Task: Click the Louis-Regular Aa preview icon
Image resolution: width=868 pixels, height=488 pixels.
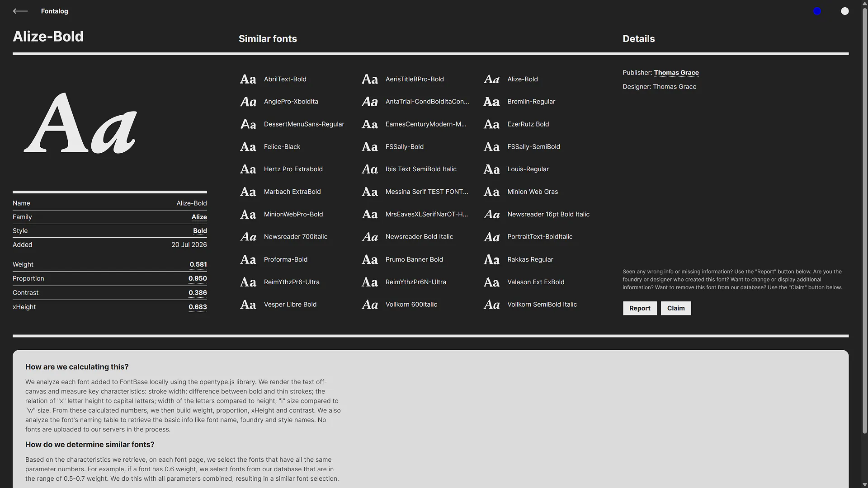Action: [491, 169]
